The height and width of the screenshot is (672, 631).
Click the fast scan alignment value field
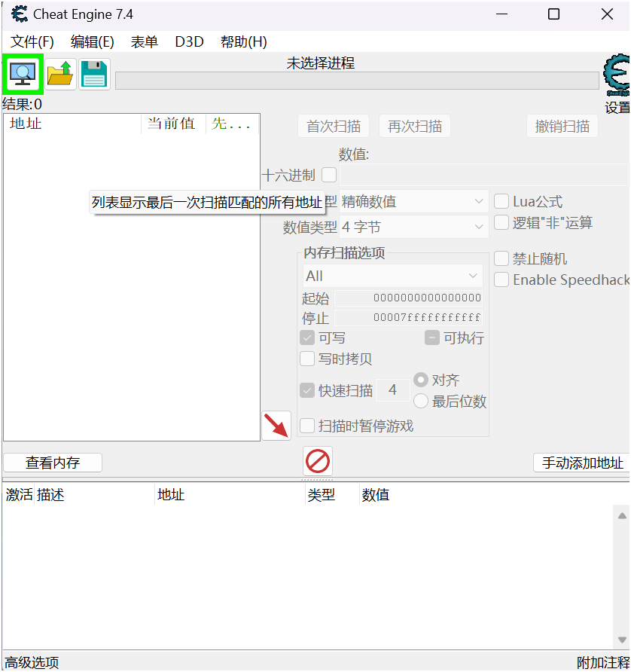click(392, 390)
